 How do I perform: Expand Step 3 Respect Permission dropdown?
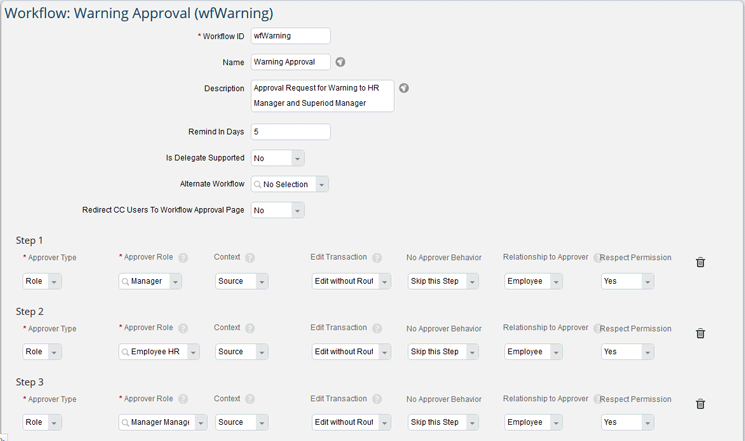(x=647, y=423)
